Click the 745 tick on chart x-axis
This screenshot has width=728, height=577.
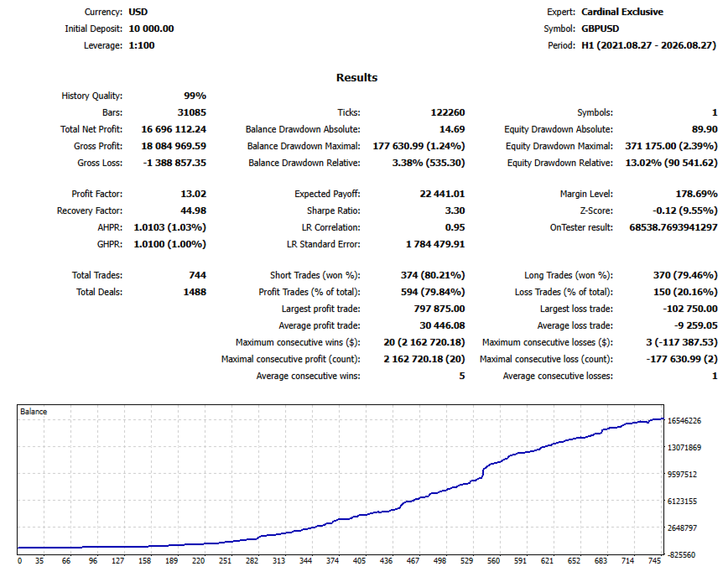tap(654, 561)
